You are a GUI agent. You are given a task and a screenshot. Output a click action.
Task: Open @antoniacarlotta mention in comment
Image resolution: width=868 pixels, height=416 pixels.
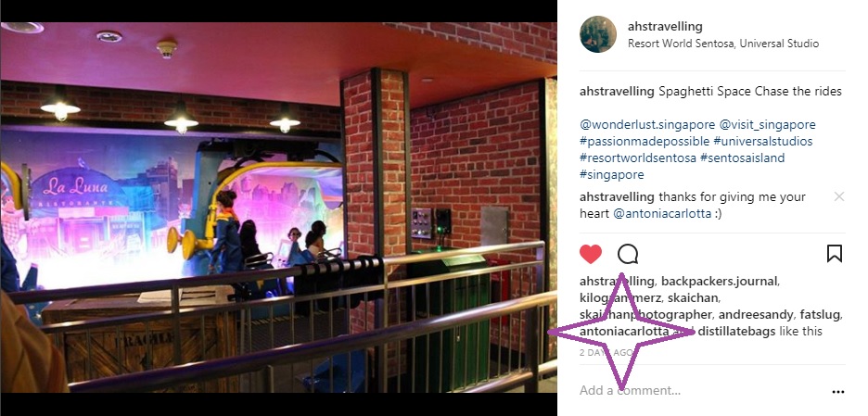662,213
